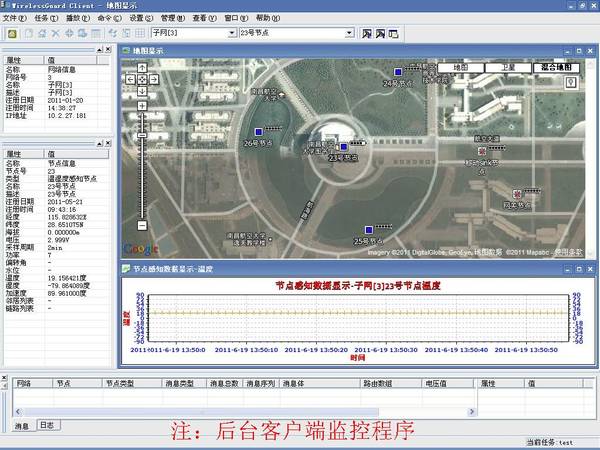This screenshot has width=600, height=450.
Task: Click the greyed double-arrow refresh toolbar icon
Action: pyautogui.click(x=112, y=34)
